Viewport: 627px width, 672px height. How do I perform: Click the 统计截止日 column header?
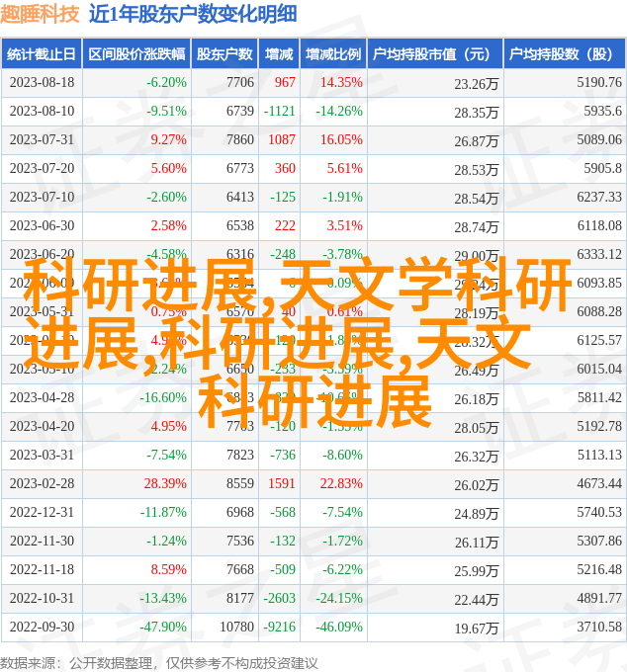[x=42, y=54]
